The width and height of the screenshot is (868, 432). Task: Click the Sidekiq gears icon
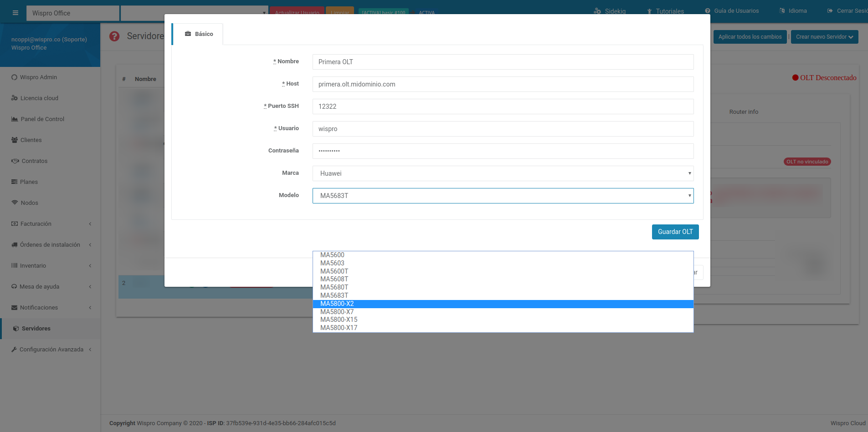click(597, 11)
